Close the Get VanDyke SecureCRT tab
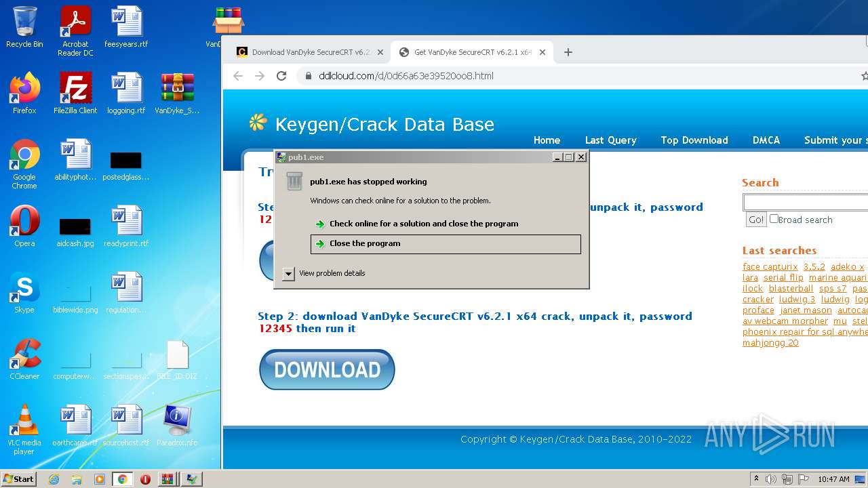Image resolution: width=868 pixels, height=488 pixels. (x=542, y=52)
